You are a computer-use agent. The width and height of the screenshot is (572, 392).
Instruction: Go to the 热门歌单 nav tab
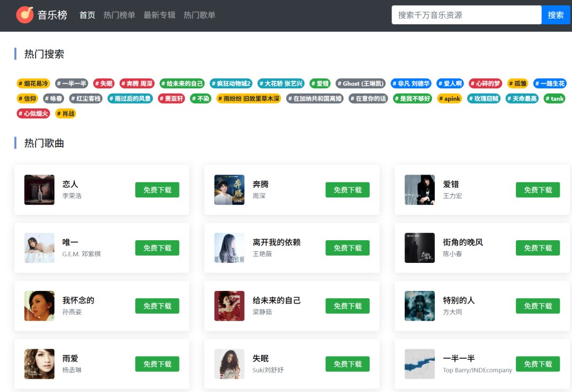pyautogui.click(x=199, y=15)
